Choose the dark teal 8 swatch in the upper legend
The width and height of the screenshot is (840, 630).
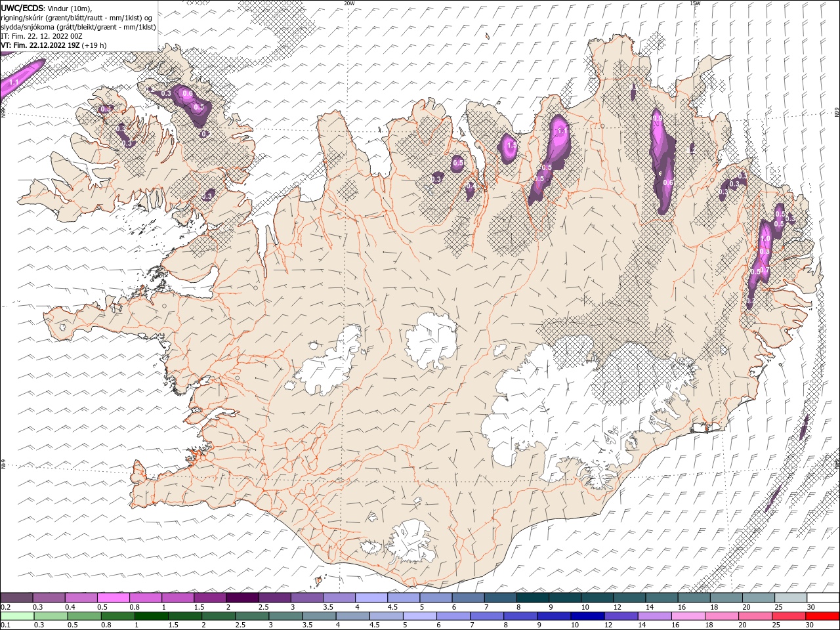coord(532,597)
